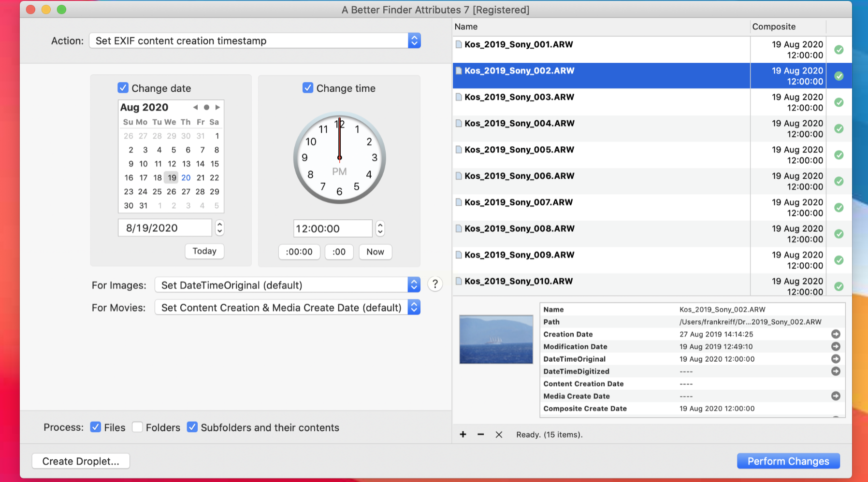Click green checkmark for Kos_2019_Sony_001.ARW
Viewport: 868px width, 482px height.
[x=839, y=50]
